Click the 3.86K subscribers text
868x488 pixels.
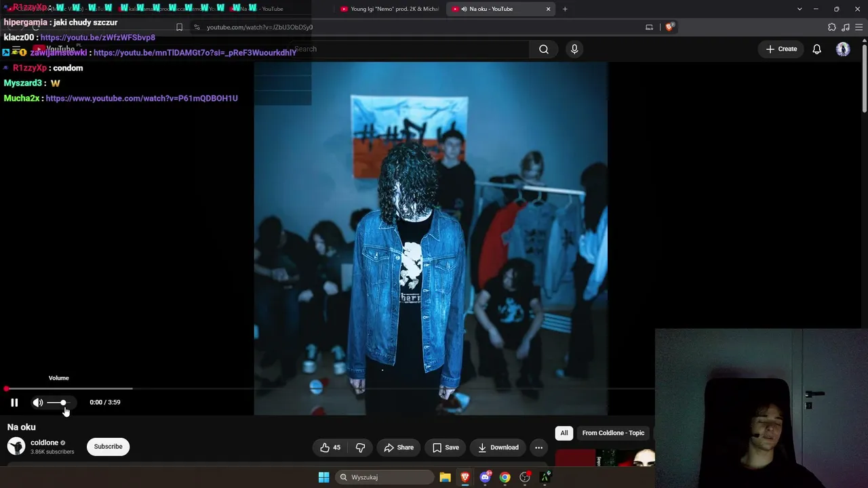pyautogui.click(x=52, y=452)
